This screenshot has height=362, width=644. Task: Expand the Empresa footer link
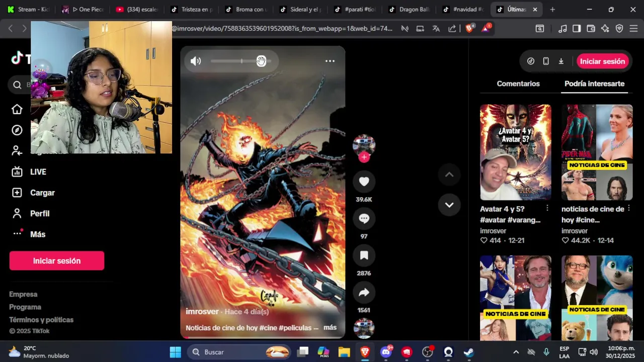click(23, 294)
